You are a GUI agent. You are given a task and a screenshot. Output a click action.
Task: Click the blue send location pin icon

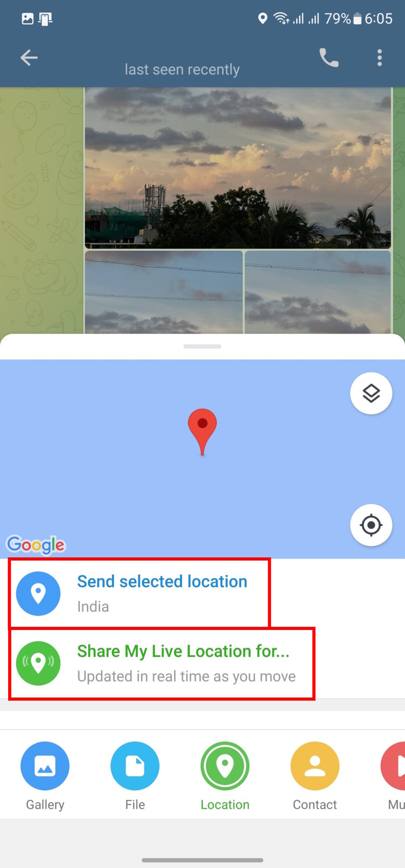point(38,594)
